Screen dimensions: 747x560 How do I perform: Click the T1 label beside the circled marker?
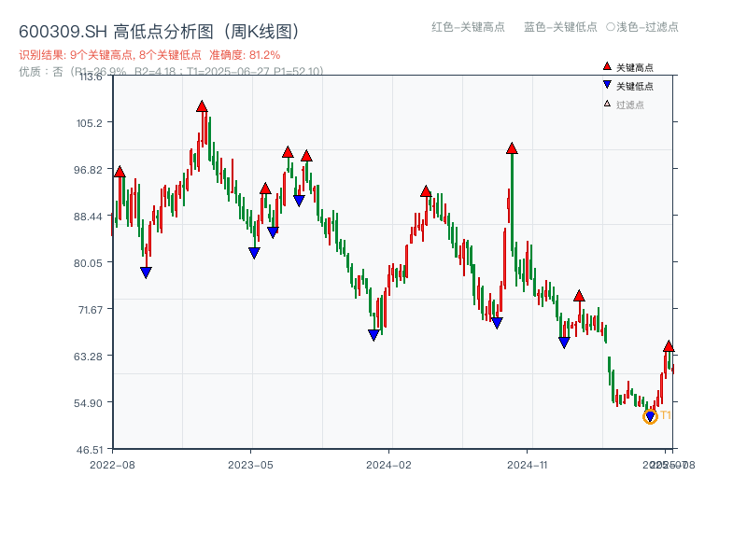point(665,413)
